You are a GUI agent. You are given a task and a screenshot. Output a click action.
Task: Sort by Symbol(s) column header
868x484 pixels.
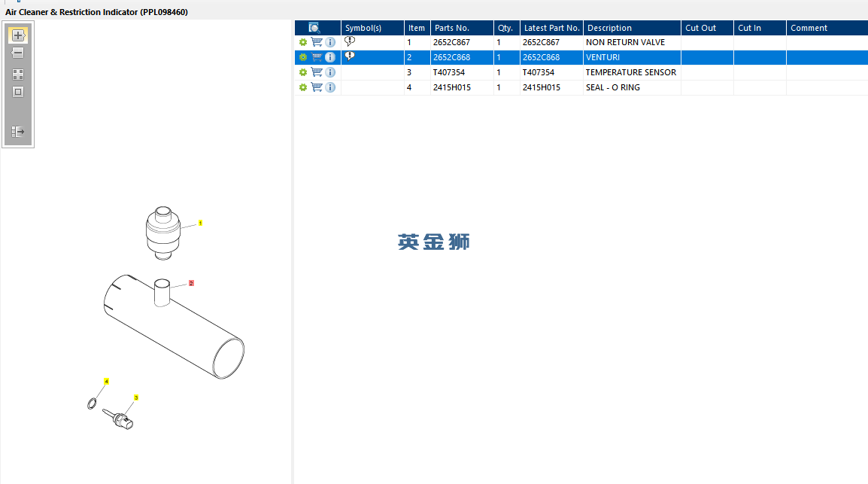coord(372,28)
